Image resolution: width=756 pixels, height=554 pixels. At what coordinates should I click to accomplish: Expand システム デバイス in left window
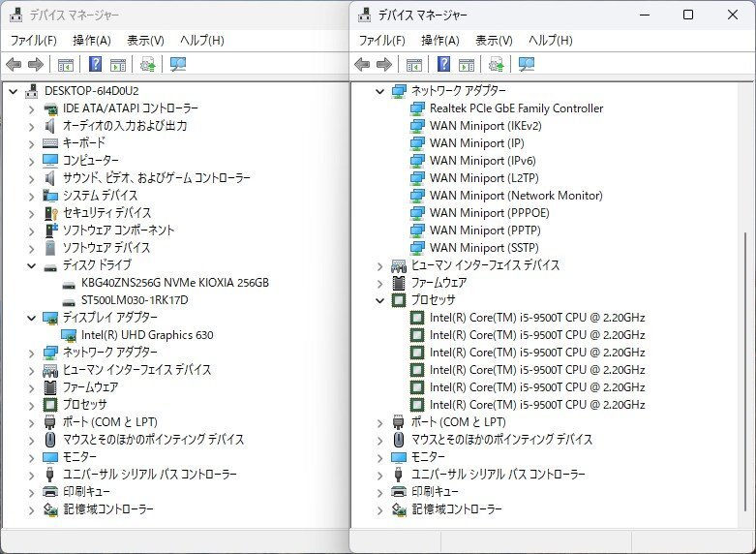[31, 196]
